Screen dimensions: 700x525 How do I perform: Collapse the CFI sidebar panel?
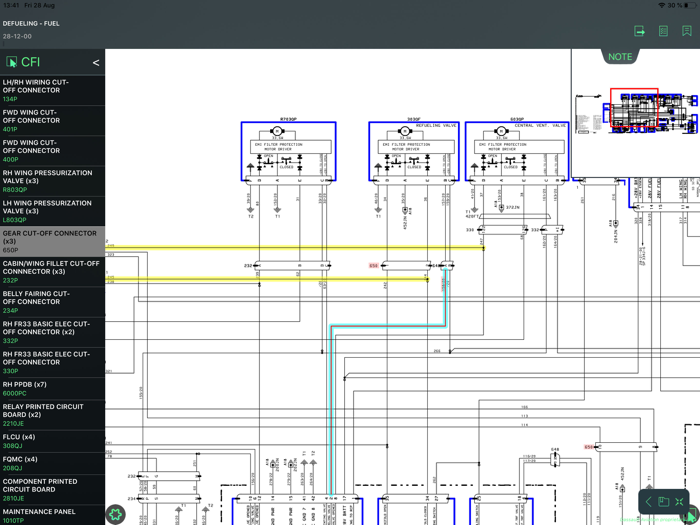(x=96, y=63)
